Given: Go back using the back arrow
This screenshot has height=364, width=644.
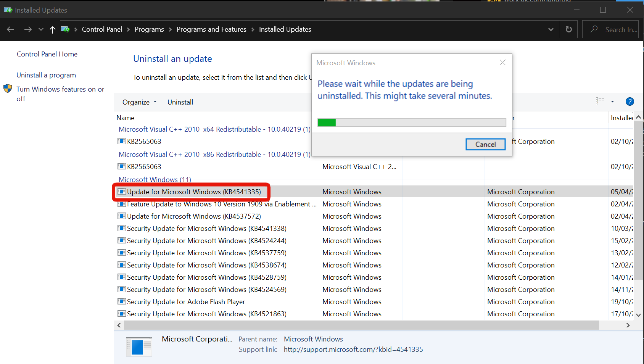Looking at the screenshot, I should click(x=11, y=29).
